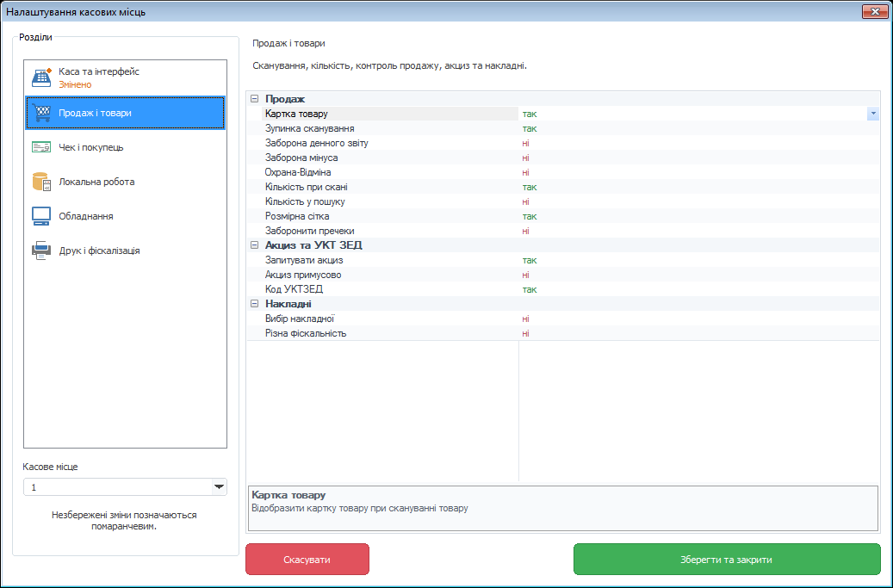This screenshot has width=893, height=588.
Task: Select the Різна фіскальність label
Action: click(305, 333)
